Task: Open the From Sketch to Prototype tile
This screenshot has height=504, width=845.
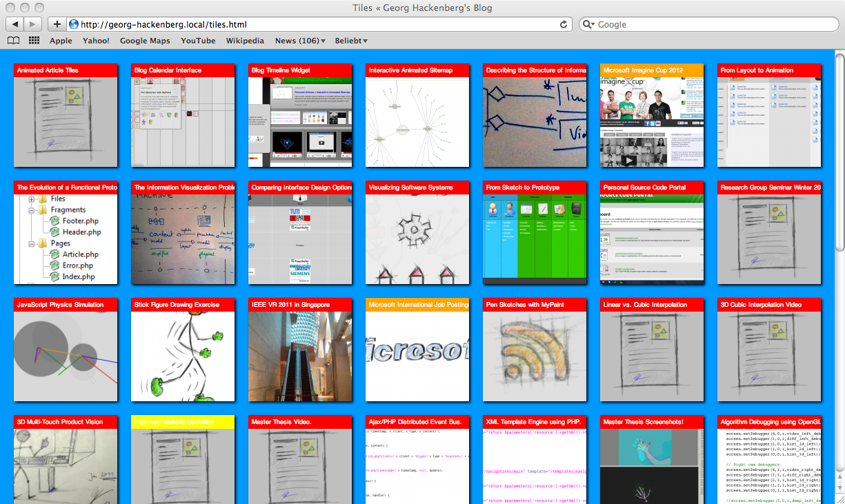Action: pyautogui.click(x=535, y=232)
